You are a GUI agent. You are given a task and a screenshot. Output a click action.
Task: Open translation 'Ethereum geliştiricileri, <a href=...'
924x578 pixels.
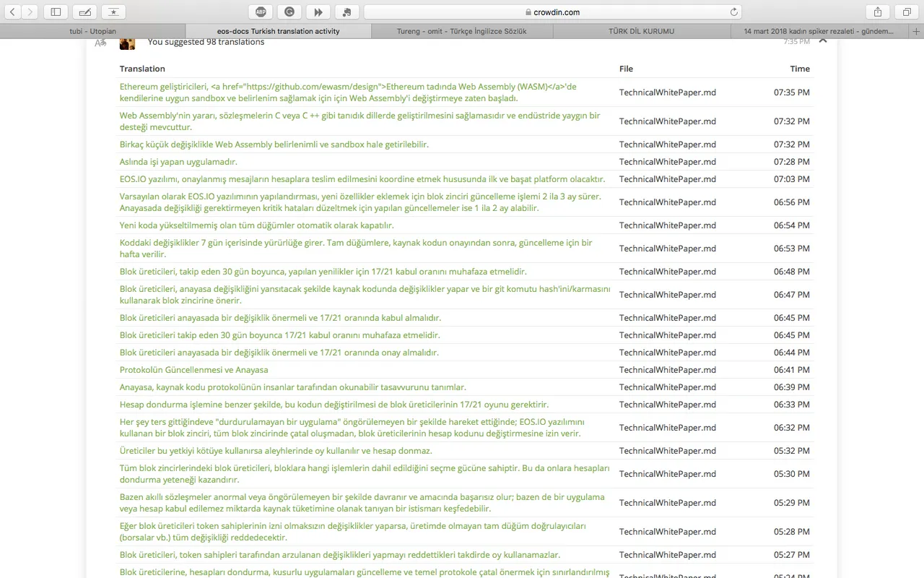(348, 92)
